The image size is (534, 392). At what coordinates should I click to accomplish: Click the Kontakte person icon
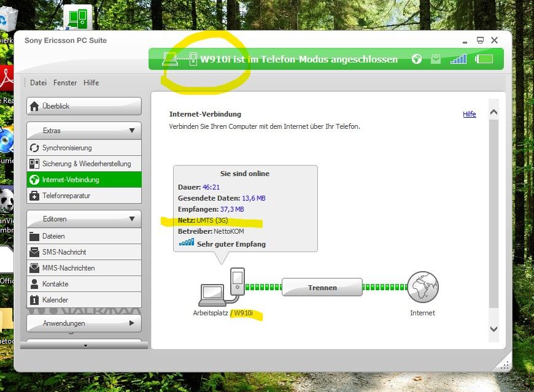(x=34, y=284)
